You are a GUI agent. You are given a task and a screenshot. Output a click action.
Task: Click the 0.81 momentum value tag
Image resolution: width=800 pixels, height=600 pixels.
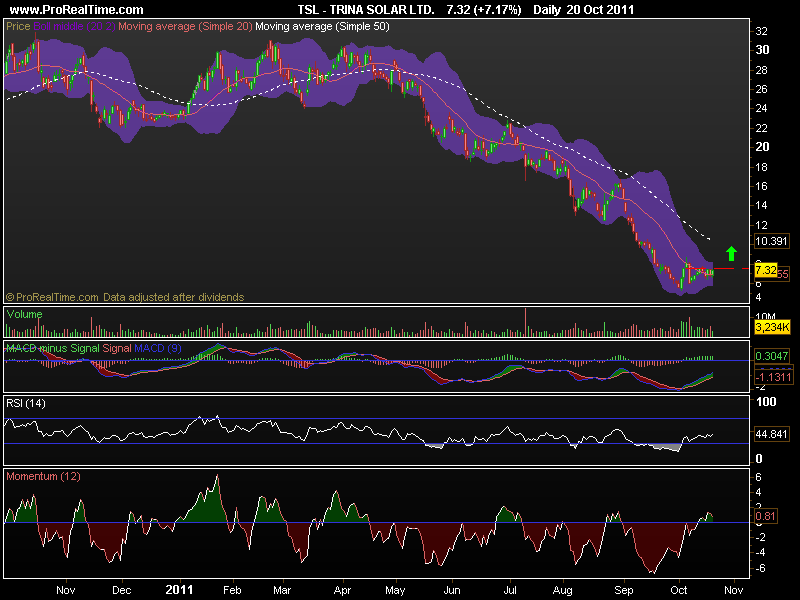(x=765, y=516)
